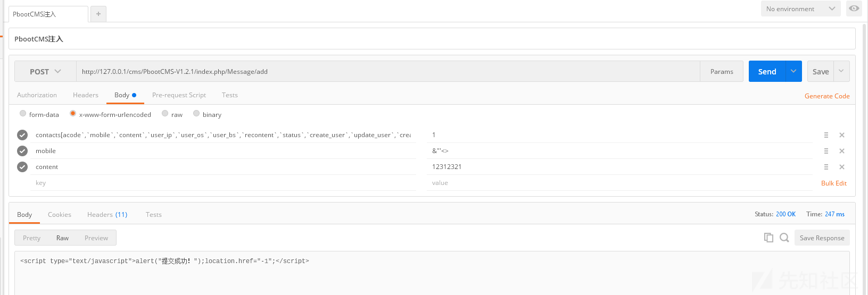The width and height of the screenshot is (868, 295).
Task: Click drag handle icon for content row
Action: click(x=826, y=167)
